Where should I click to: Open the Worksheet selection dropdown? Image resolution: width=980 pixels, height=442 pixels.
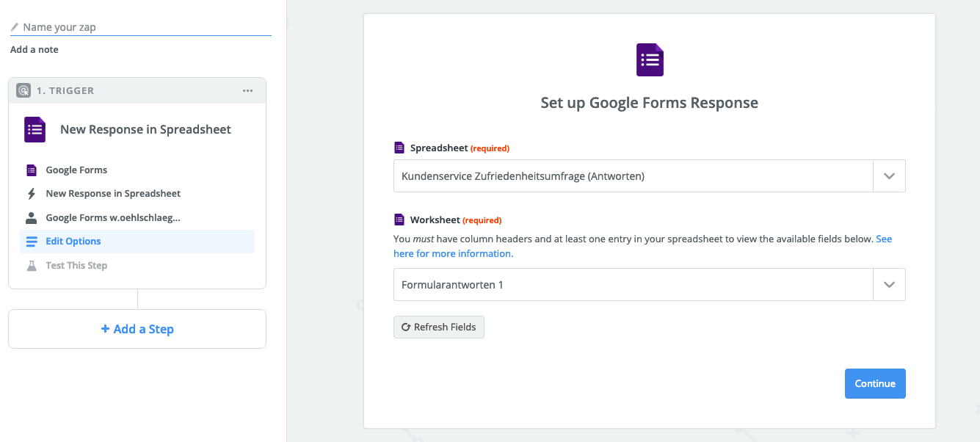pyautogui.click(x=889, y=284)
